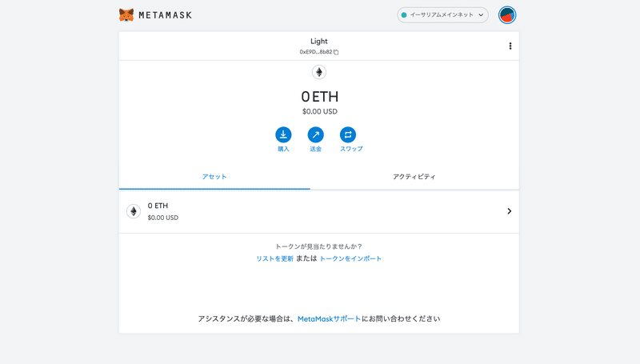Click the METAMASK wordmark text
Viewport: 640px width, 364px height.
165,15
